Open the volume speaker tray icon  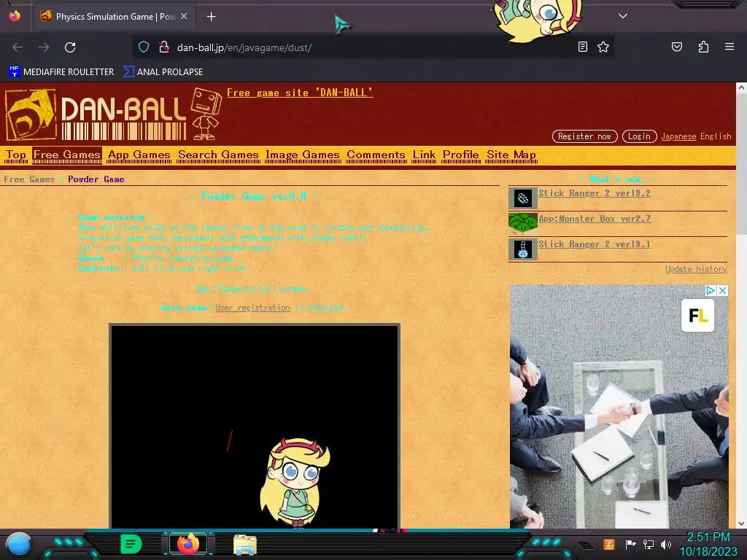click(665, 544)
